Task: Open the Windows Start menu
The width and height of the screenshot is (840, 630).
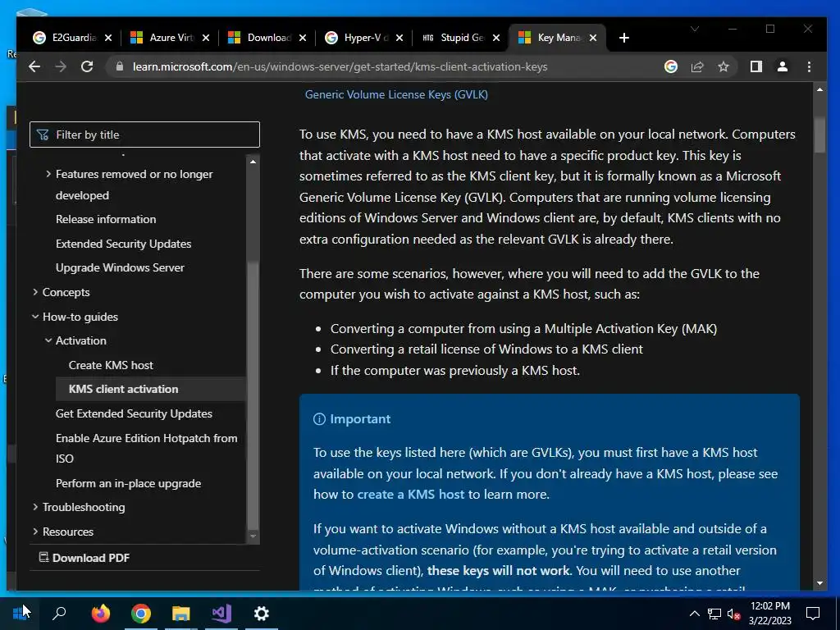Action: click(21, 613)
